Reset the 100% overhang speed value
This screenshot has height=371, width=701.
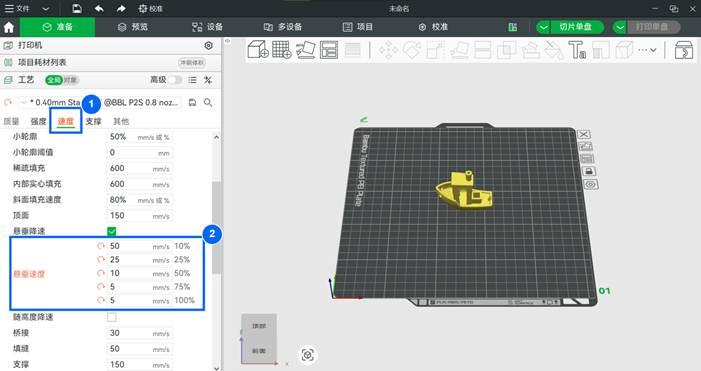101,300
